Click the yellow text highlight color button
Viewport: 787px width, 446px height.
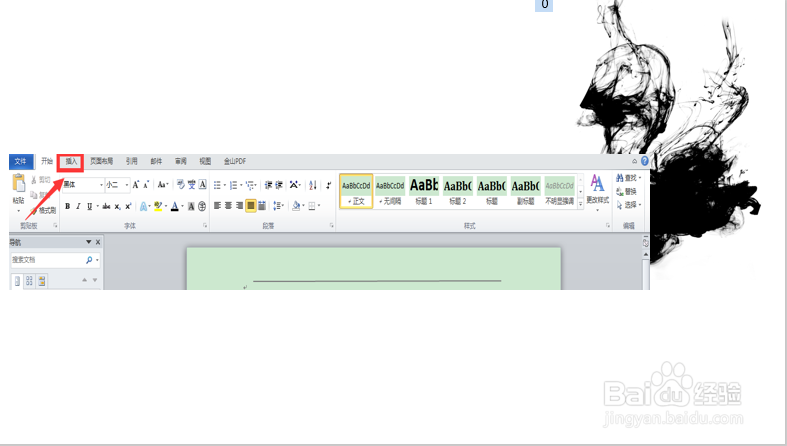click(x=158, y=206)
